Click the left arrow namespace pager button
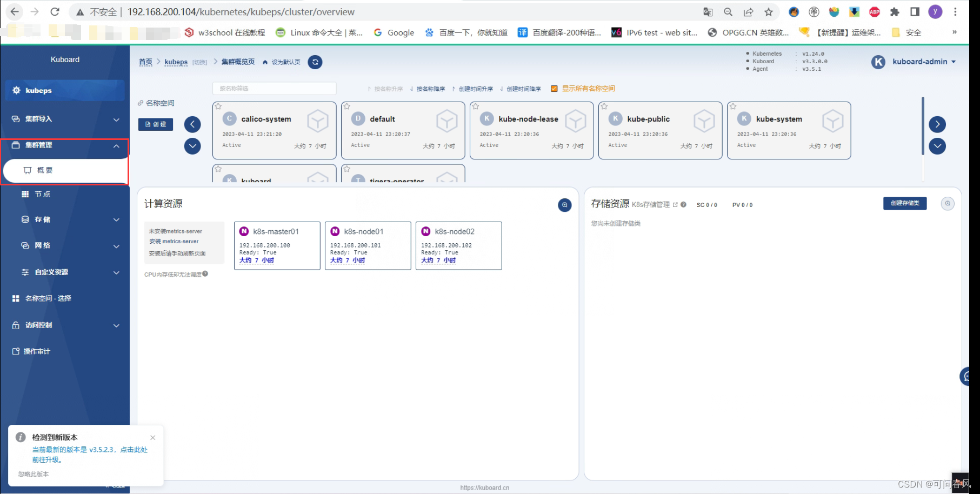Image resolution: width=980 pixels, height=494 pixels. click(192, 124)
